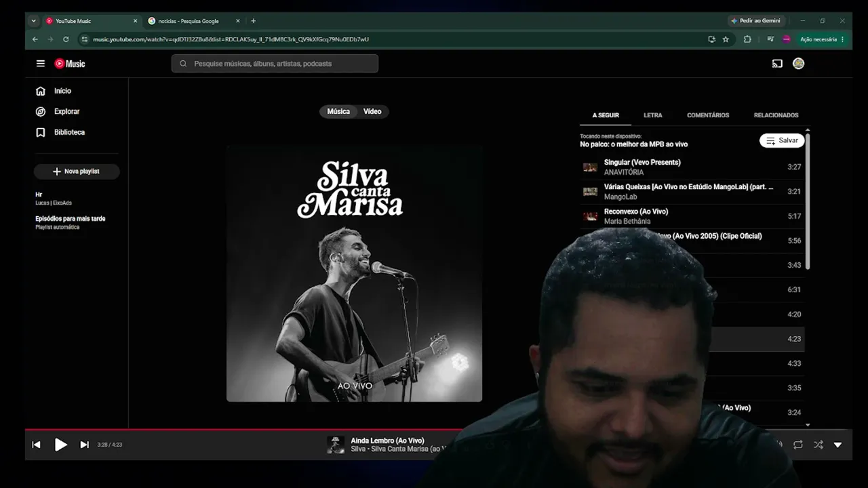Click the queue panel scrollbar
The image size is (868, 488).
pyautogui.click(x=807, y=200)
